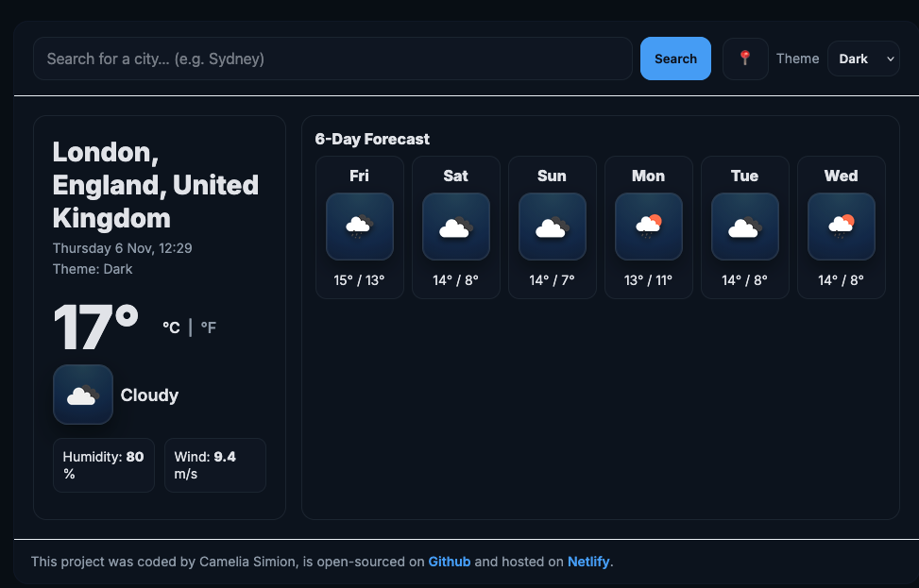Visit the Netlify link

(x=588, y=561)
